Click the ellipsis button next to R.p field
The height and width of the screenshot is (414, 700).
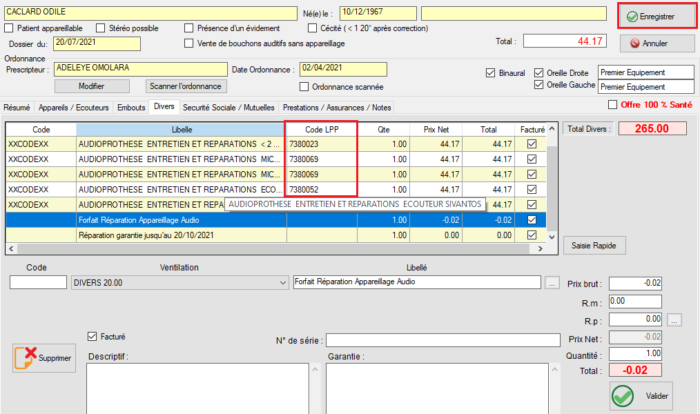pos(674,320)
